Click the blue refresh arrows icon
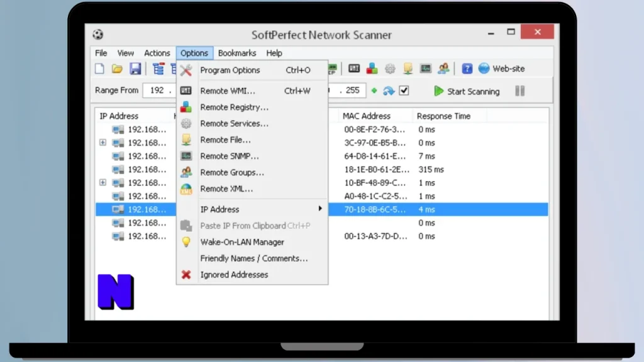 (389, 90)
